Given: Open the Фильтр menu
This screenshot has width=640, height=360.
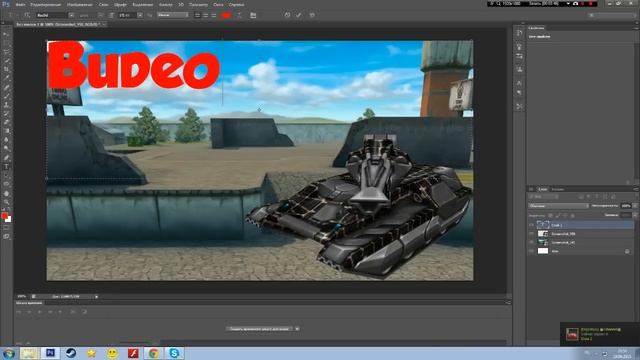Looking at the screenshot, I should [x=165, y=4].
